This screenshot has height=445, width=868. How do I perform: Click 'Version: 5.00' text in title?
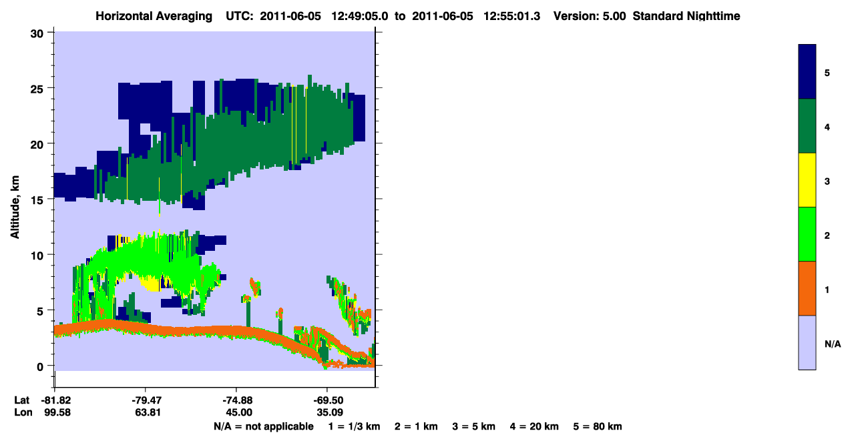[590, 16]
